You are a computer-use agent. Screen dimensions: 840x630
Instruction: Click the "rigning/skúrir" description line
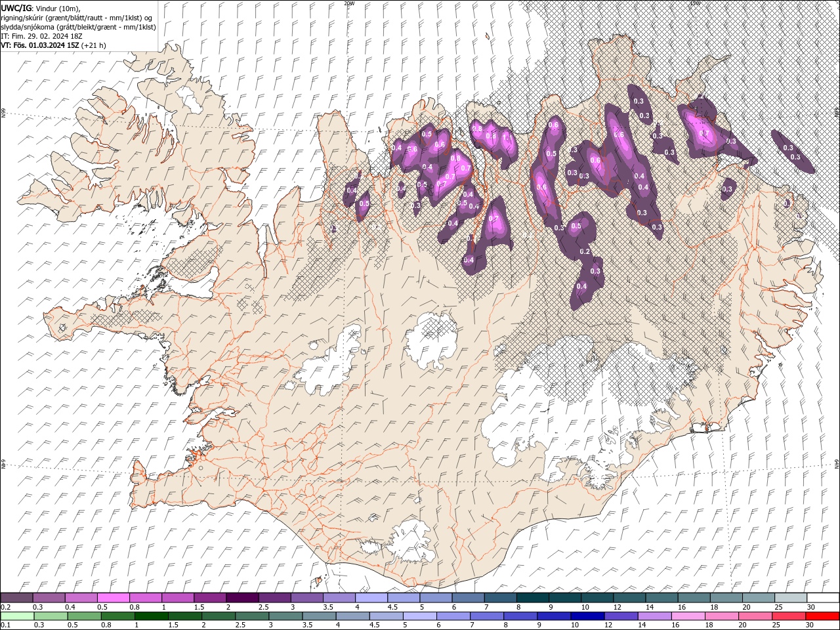click(77, 18)
